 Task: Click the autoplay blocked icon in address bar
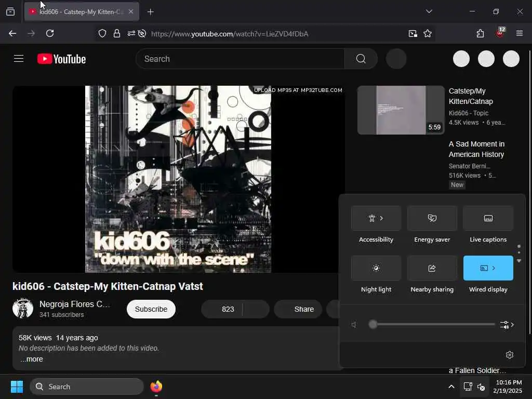[142, 33]
